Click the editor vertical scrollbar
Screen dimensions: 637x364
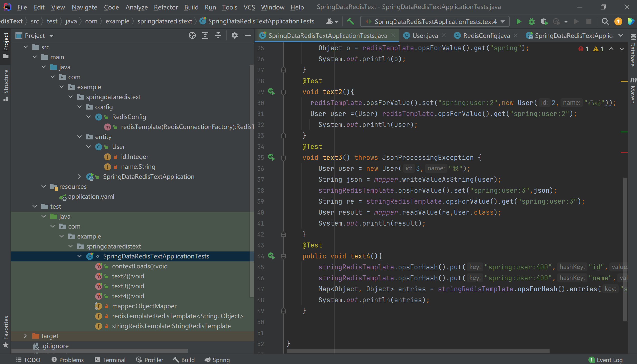[625, 249]
